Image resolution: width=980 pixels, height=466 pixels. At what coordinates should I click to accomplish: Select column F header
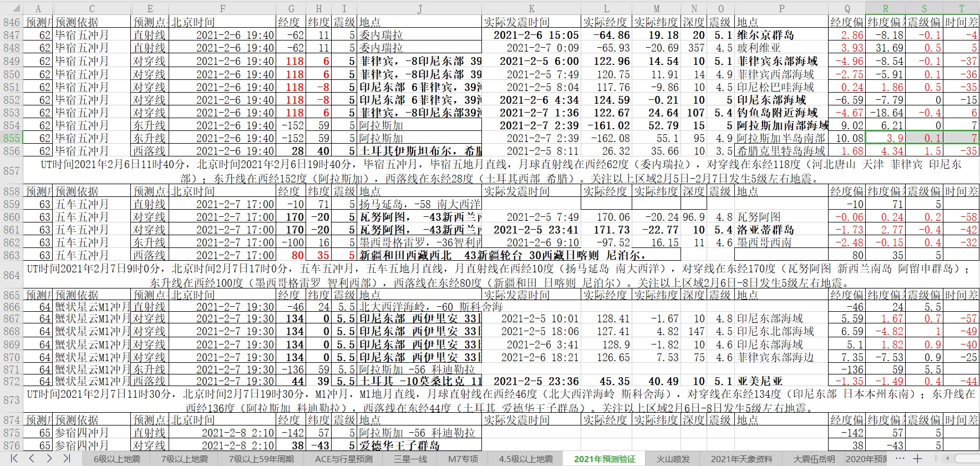point(223,8)
